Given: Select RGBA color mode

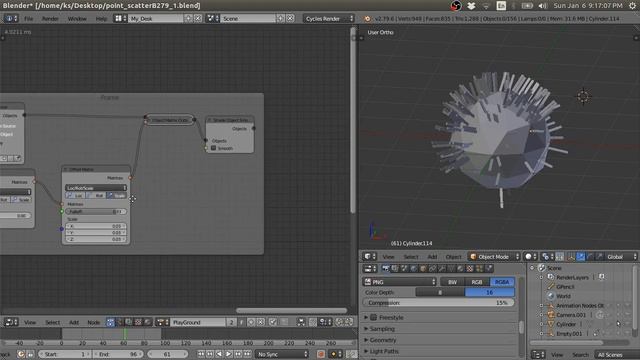Looking at the screenshot, I should pyautogui.click(x=502, y=282).
